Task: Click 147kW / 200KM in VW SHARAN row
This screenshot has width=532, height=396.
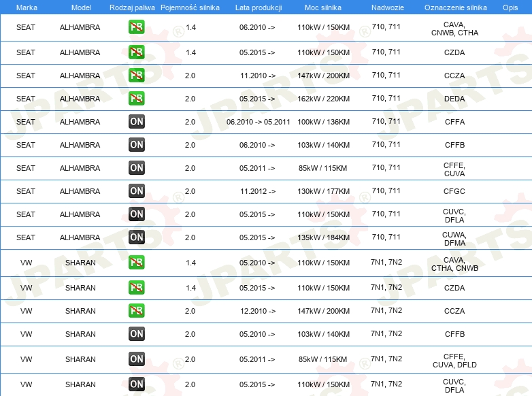Action: pyautogui.click(x=323, y=311)
